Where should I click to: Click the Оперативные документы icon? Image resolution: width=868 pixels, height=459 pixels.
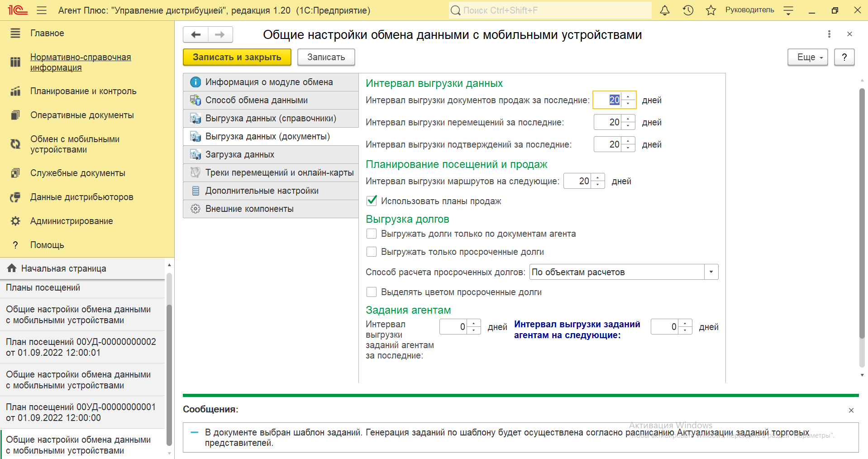(x=15, y=115)
